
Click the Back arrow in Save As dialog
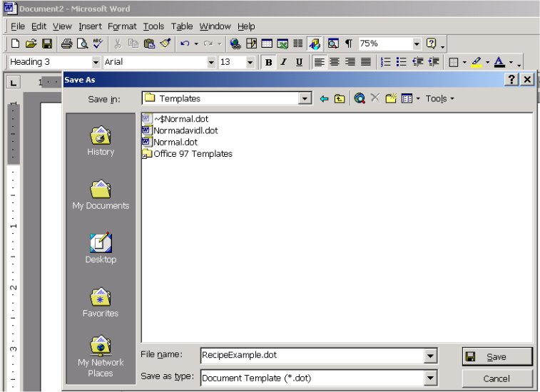coord(324,99)
